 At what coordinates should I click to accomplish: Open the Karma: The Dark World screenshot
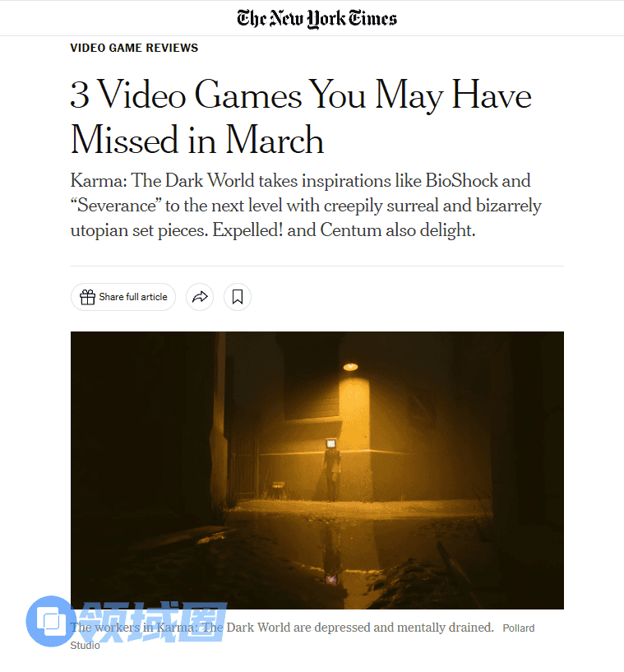317,470
